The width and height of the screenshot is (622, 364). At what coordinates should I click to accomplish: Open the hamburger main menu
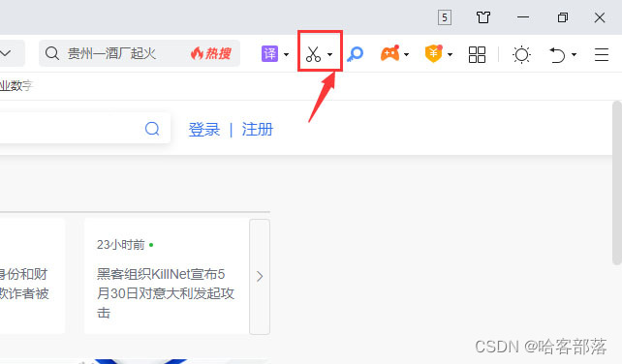tap(602, 54)
